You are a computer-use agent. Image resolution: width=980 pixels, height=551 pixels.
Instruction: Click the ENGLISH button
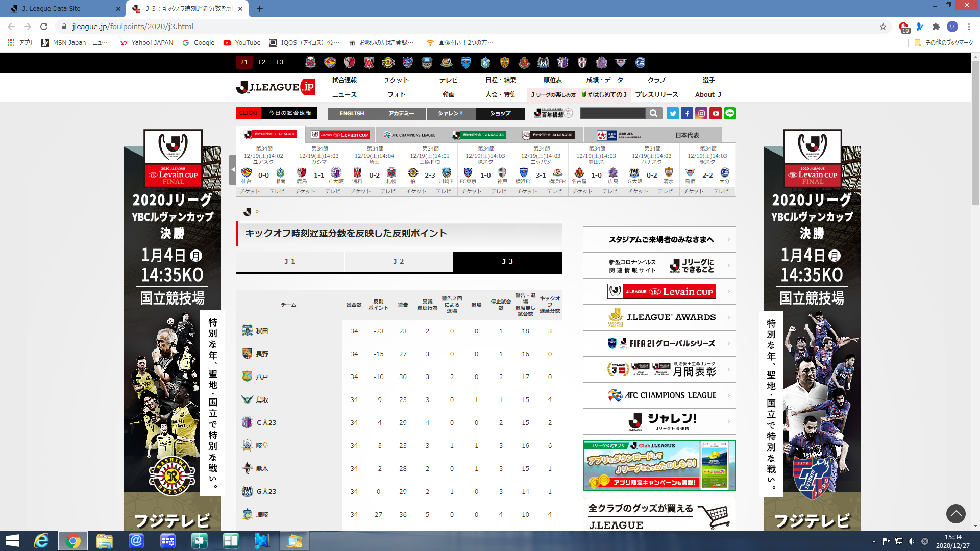(x=352, y=113)
